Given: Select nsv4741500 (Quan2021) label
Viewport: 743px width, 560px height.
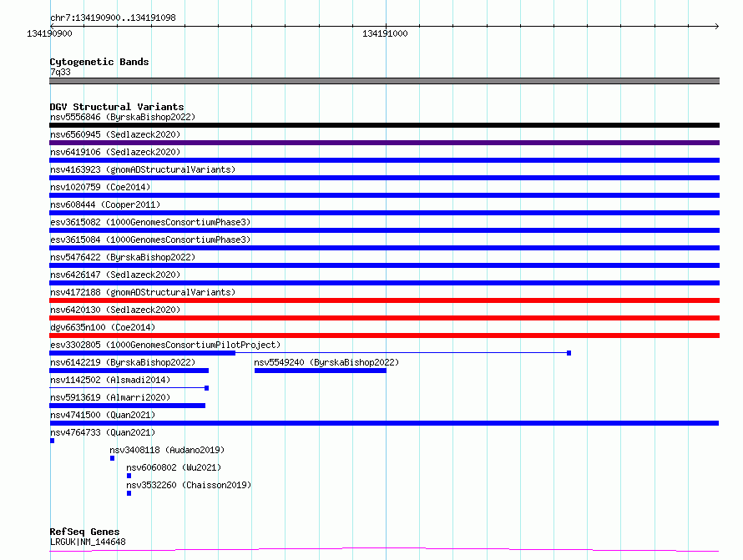Looking at the screenshot, I should (x=103, y=415).
